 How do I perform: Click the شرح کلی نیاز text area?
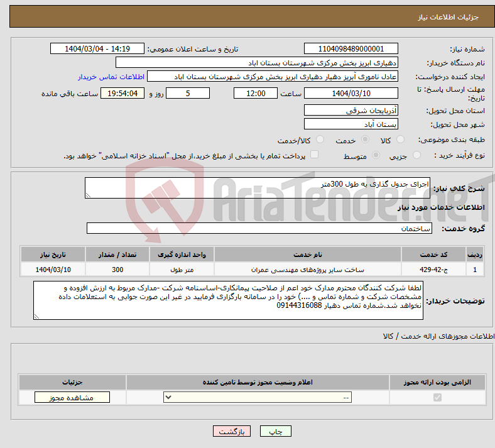coord(258,188)
